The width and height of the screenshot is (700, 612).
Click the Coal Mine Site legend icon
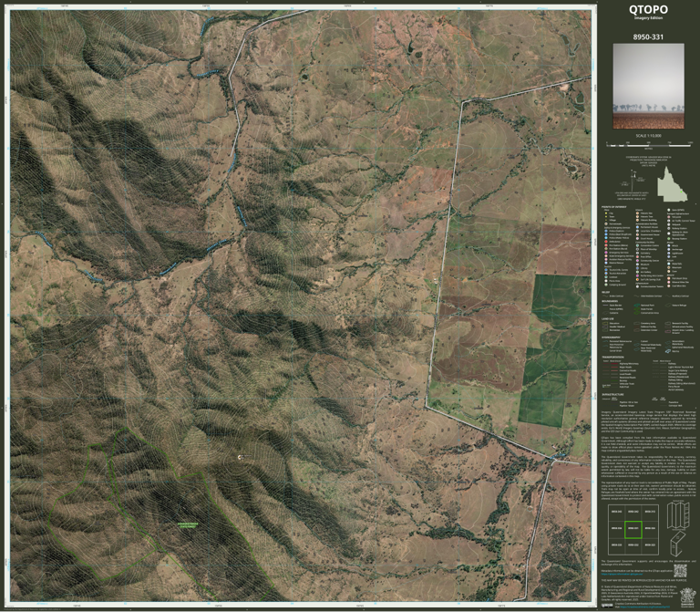(669, 285)
